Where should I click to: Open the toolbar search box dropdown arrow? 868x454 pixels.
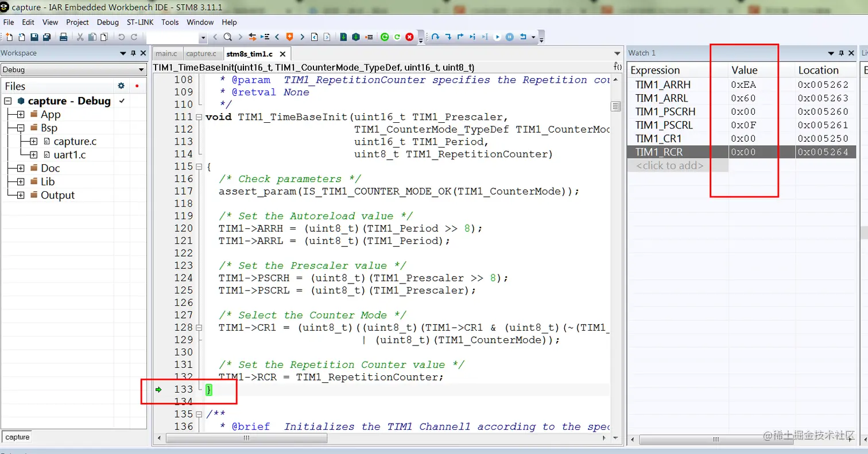(x=203, y=37)
